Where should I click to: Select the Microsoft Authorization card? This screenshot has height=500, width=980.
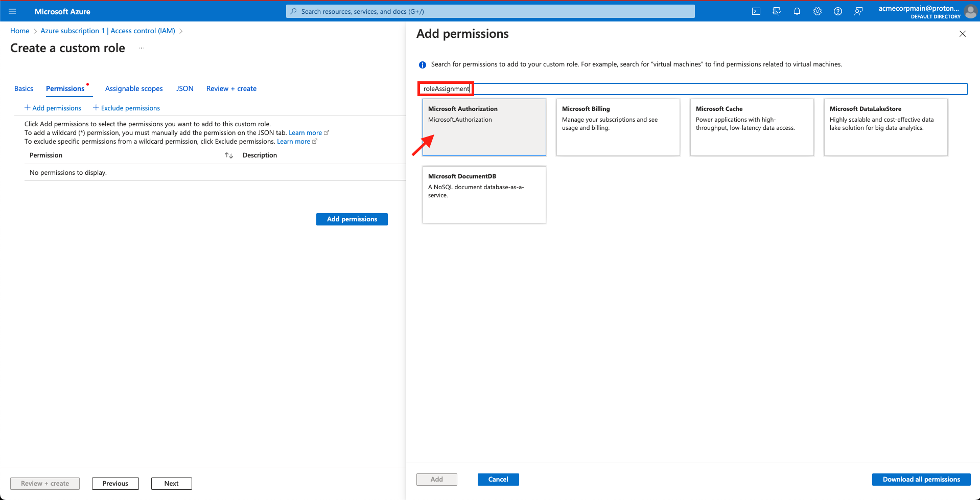click(484, 127)
